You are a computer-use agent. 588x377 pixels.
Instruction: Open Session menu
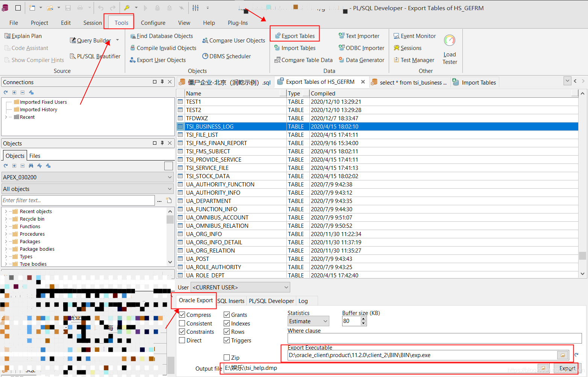[92, 23]
